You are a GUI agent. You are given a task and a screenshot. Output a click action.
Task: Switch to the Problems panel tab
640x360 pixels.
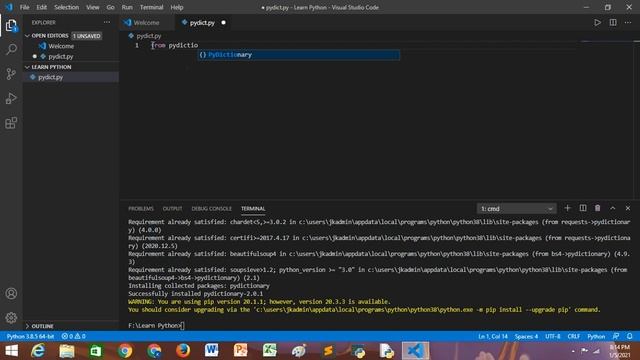(x=141, y=209)
